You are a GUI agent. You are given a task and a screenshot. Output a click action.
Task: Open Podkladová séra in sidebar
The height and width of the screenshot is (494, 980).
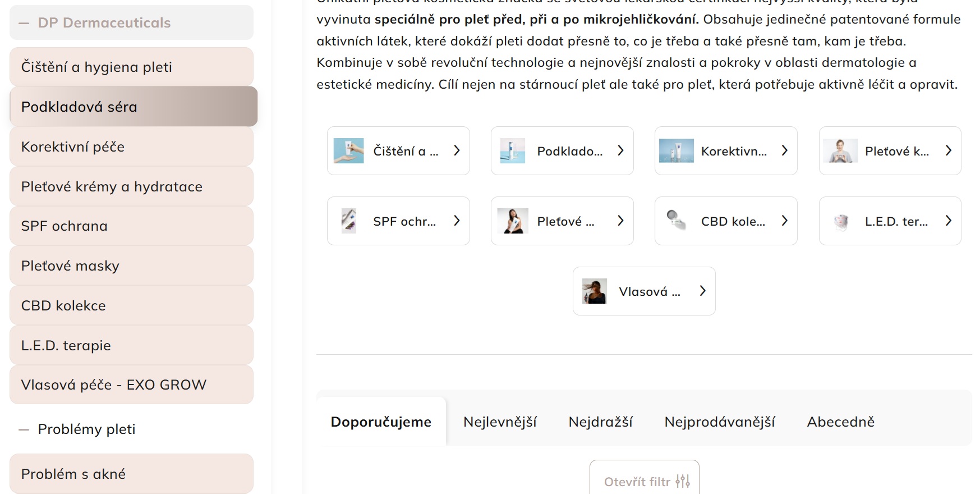[x=134, y=107]
